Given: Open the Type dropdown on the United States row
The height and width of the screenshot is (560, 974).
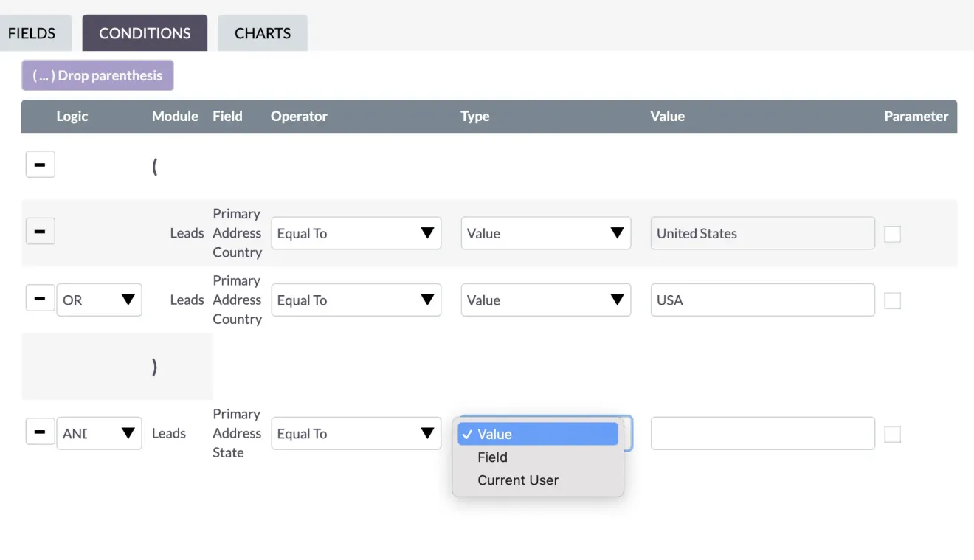Looking at the screenshot, I should click(x=618, y=233).
